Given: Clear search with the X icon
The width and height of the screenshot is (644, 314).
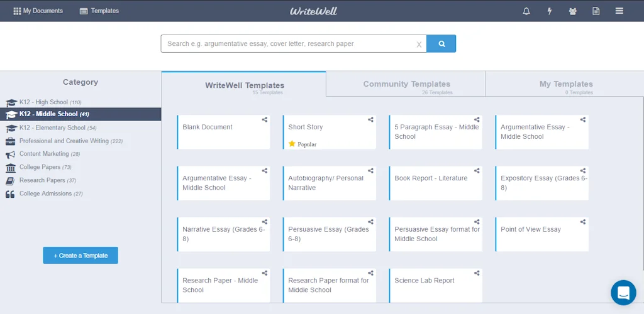Looking at the screenshot, I should (419, 44).
